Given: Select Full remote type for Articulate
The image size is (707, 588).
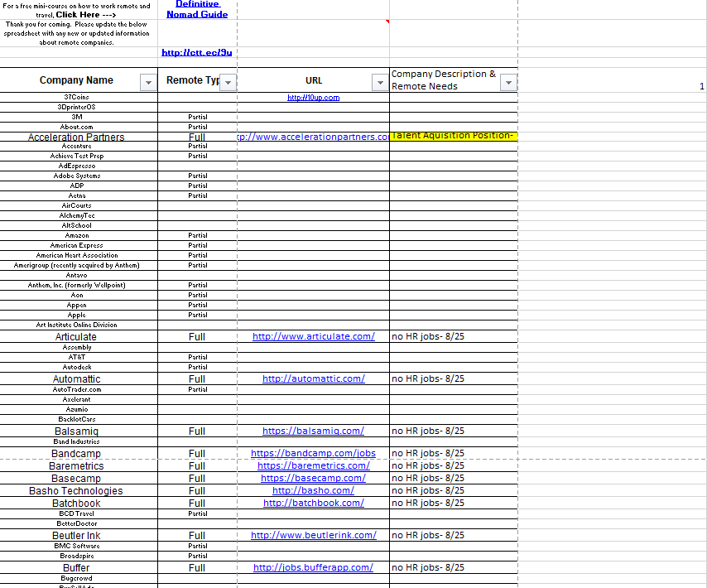Looking at the screenshot, I should pos(197,336).
